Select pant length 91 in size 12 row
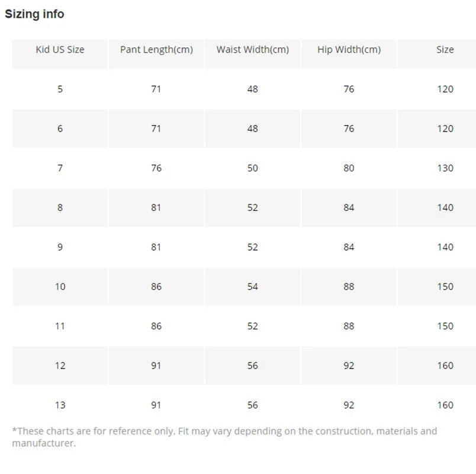Image resolution: width=476 pixels, height=474 pixels. tap(156, 366)
